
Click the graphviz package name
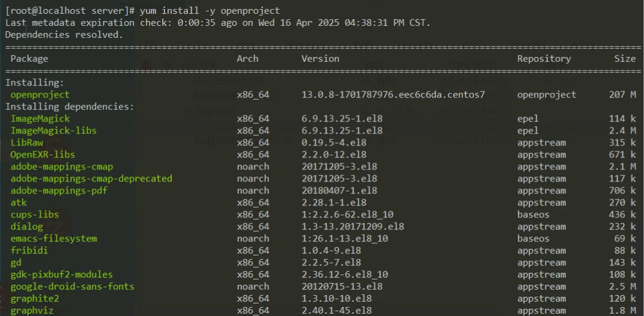pos(32,310)
